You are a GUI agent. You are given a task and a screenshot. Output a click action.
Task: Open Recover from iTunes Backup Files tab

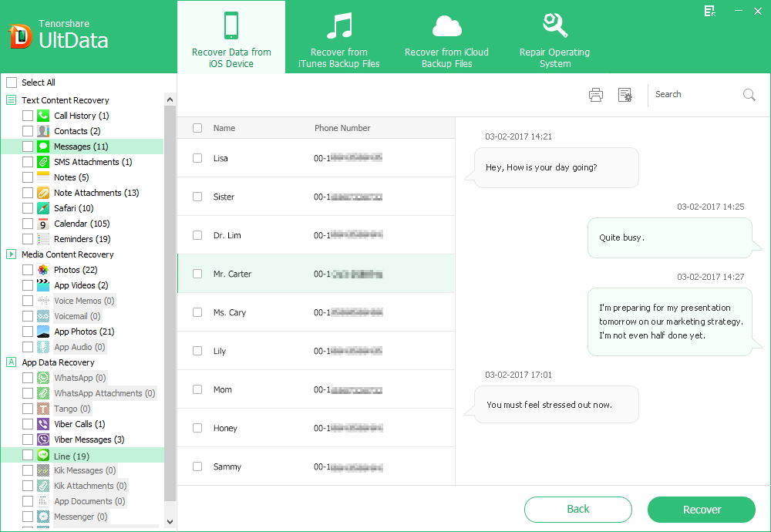pyautogui.click(x=338, y=37)
